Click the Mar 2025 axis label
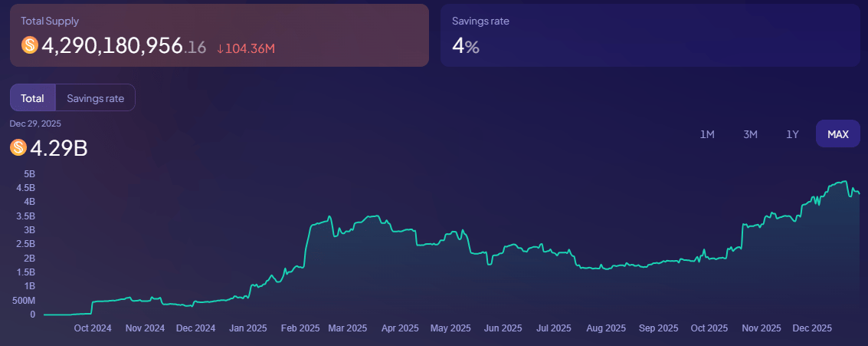Screen dimensions: 868x346 pyautogui.click(x=349, y=328)
